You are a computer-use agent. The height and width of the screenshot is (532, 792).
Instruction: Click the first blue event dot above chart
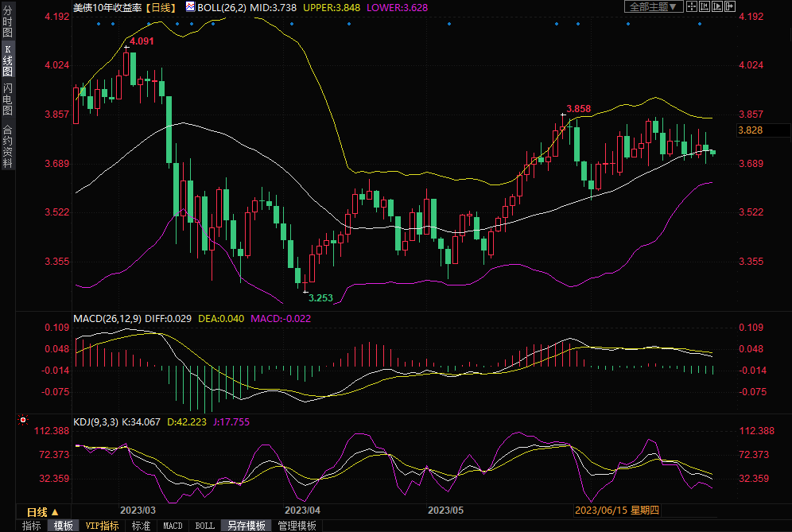(x=99, y=23)
